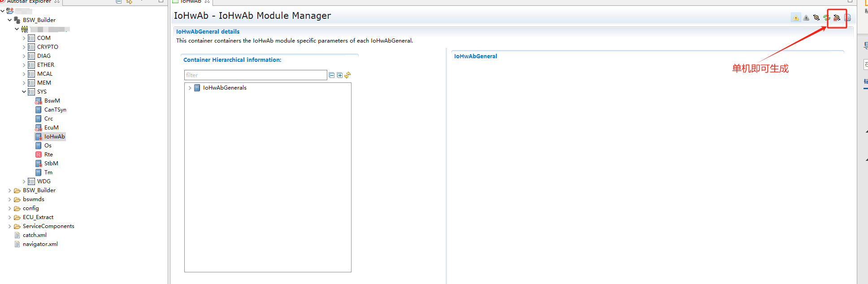The image size is (868, 284).
Task: Click the green refresh arrows icon
Action: 826,18
